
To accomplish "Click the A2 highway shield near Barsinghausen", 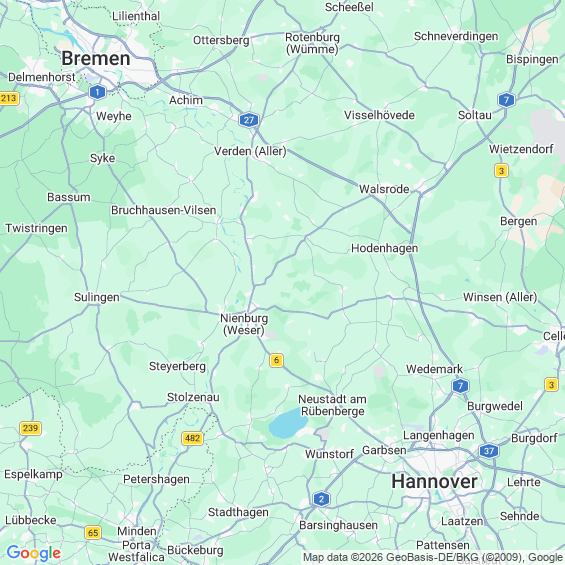I will tap(321, 499).
